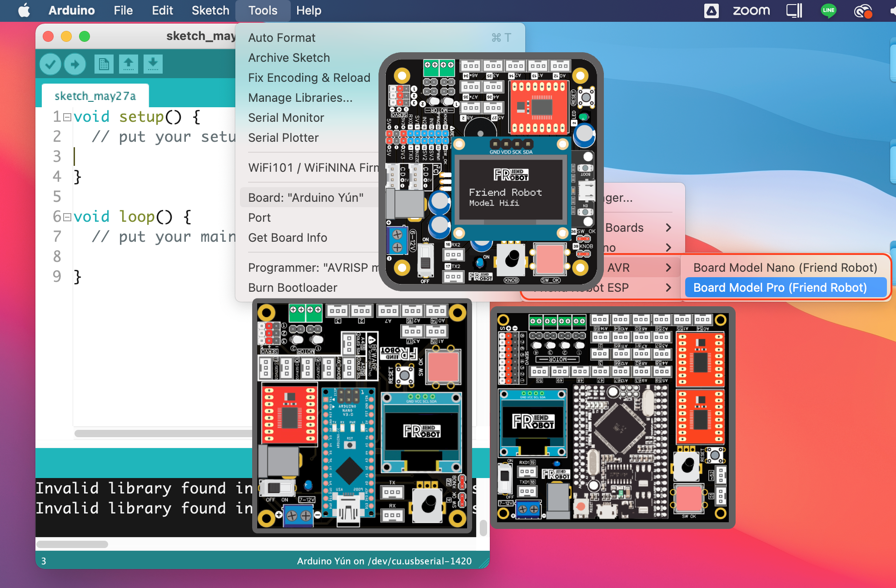Click the 'void loop()' code line

(x=132, y=217)
